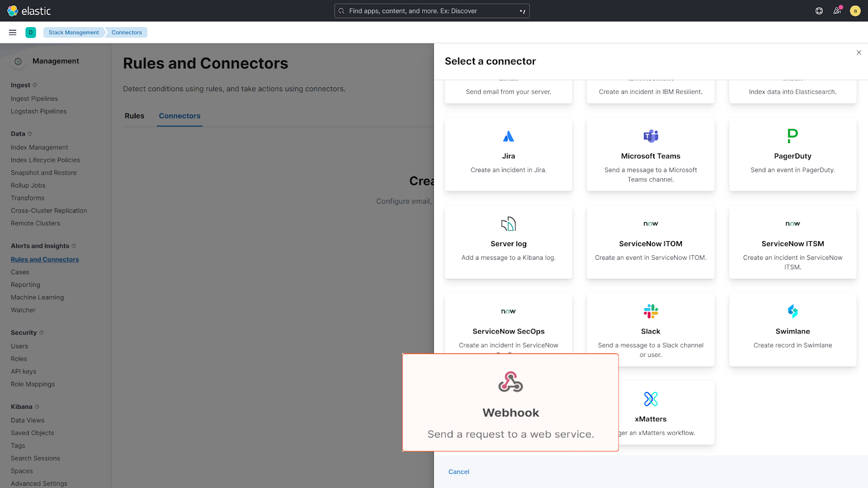Viewport: 868px width, 488px height.
Task: Click the Stack Management breadcrumb
Action: point(74,33)
